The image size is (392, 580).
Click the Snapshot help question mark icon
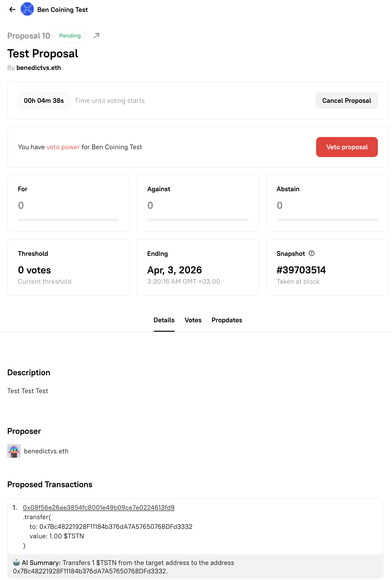(312, 253)
